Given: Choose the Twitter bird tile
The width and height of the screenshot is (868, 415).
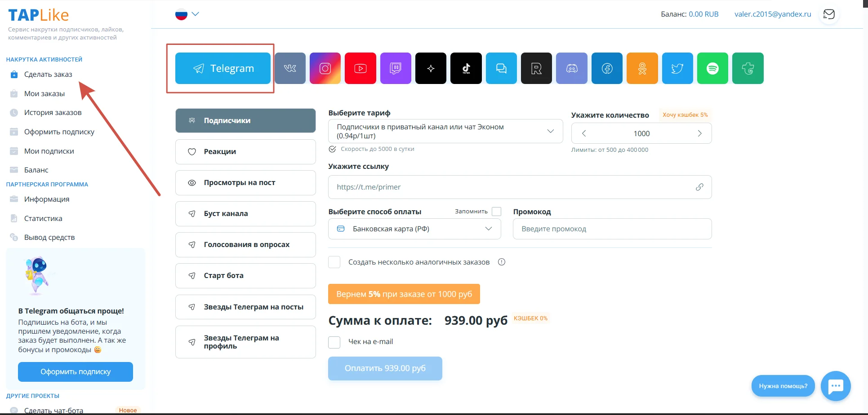Looking at the screenshot, I should click(x=677, y=68).
